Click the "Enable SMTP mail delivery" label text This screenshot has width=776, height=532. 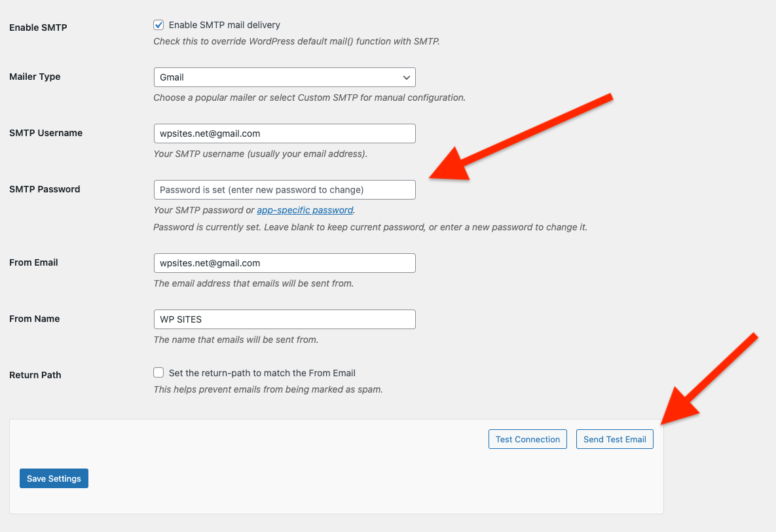[224, 25]
